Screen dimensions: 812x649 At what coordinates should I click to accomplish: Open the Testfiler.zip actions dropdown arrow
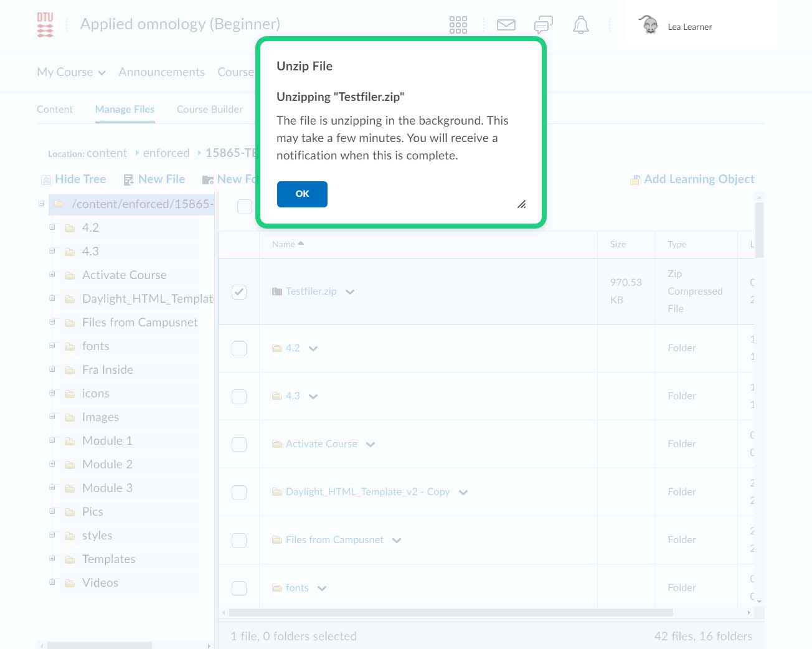point(350,292)
